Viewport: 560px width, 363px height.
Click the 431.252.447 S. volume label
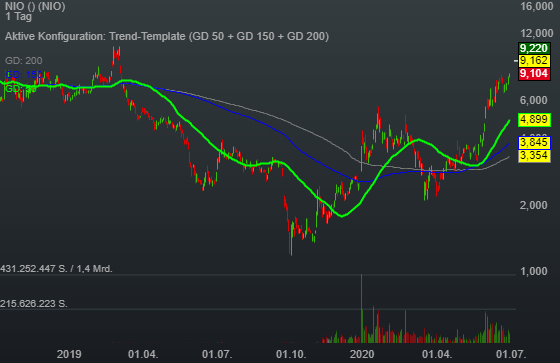[34, 269]
